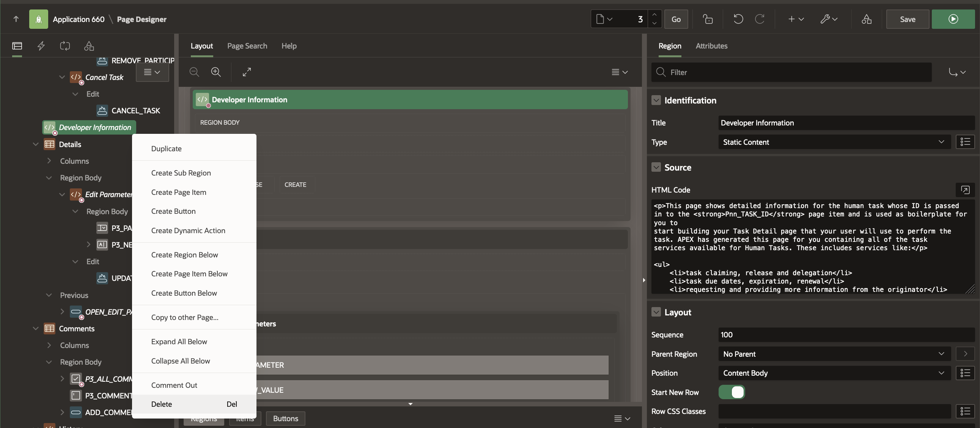This screenshot has height=428, width=980.
Task: Expand layout pane with arrows icon
Action: click(247, 72)
